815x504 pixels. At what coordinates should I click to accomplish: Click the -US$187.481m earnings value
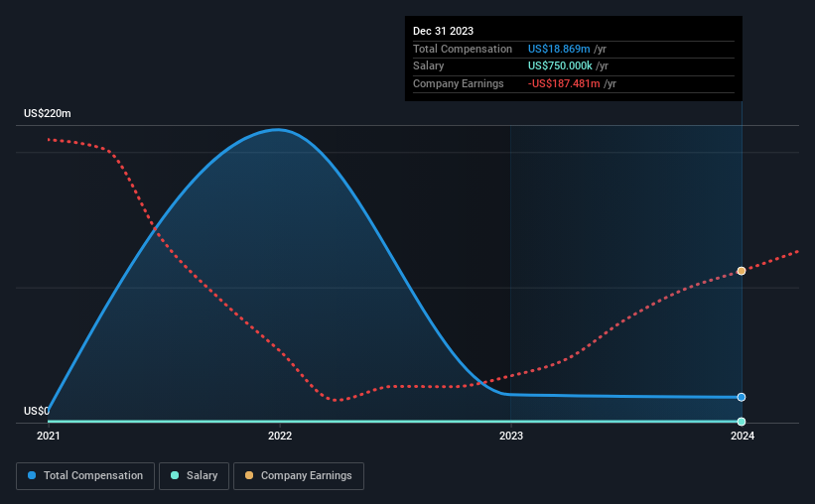[564, 83]
